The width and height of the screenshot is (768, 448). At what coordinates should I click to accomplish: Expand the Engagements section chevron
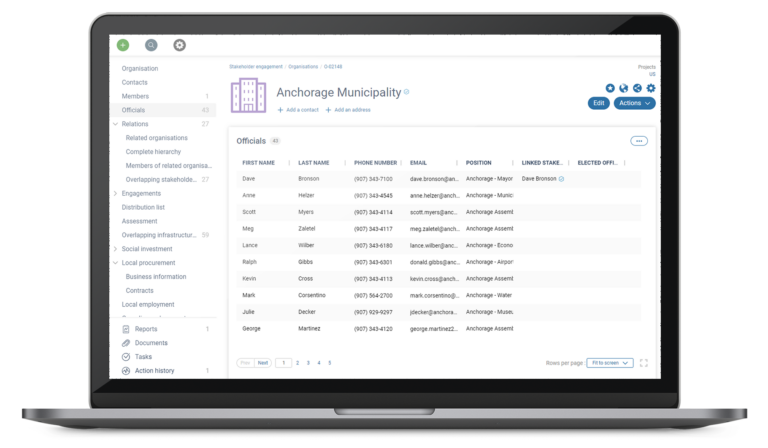(x=116, y=193)
